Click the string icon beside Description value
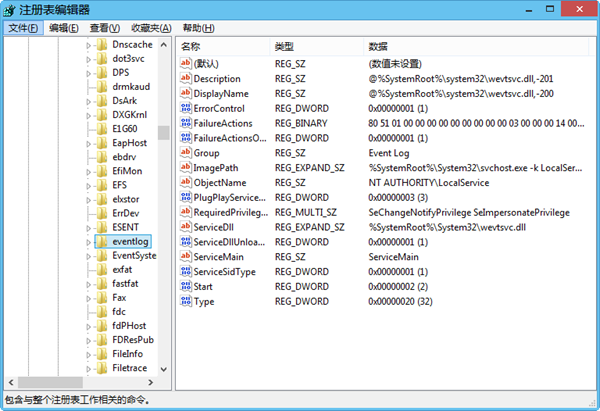 point(186,78)
